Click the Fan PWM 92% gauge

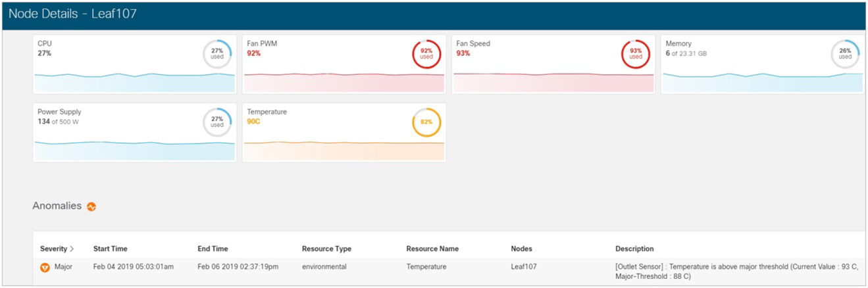pyautogui.click(x=426, y=54)
